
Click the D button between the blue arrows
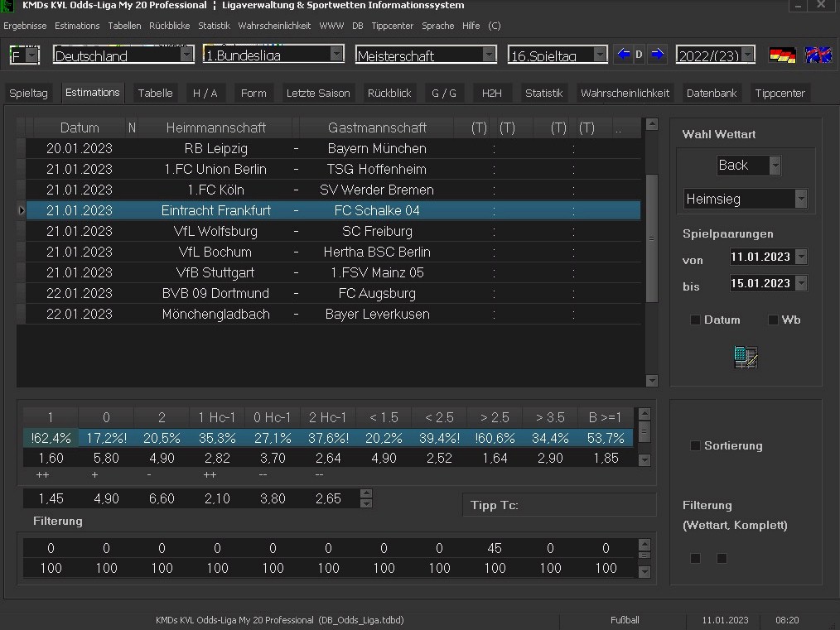[x=639, y=54]
